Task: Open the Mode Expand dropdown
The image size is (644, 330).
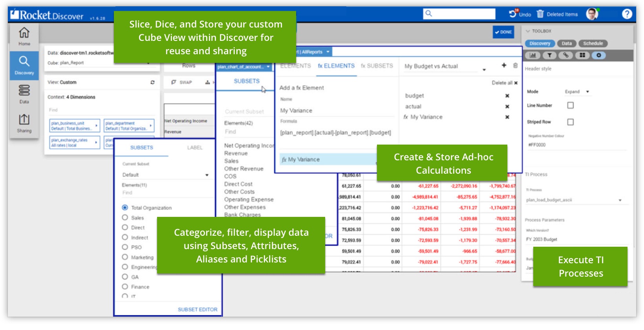Action: click(x=577, y=92)
